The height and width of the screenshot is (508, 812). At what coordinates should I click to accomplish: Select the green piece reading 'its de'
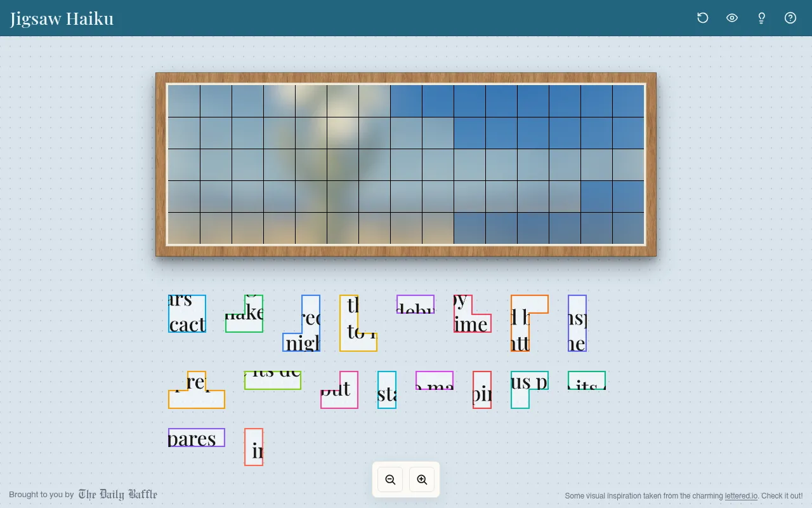coord(273,380)
